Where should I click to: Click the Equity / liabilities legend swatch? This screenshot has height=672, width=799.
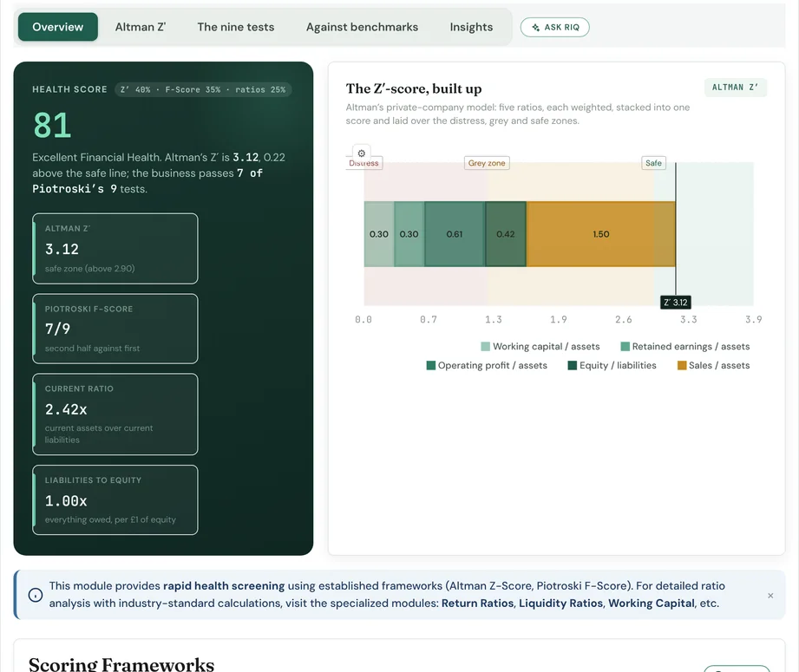click(573, 365)
